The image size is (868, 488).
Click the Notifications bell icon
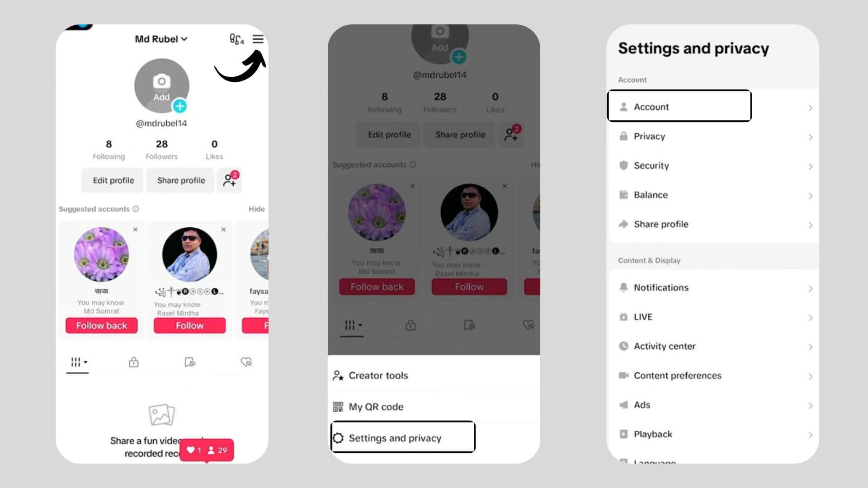pos(623,287)
